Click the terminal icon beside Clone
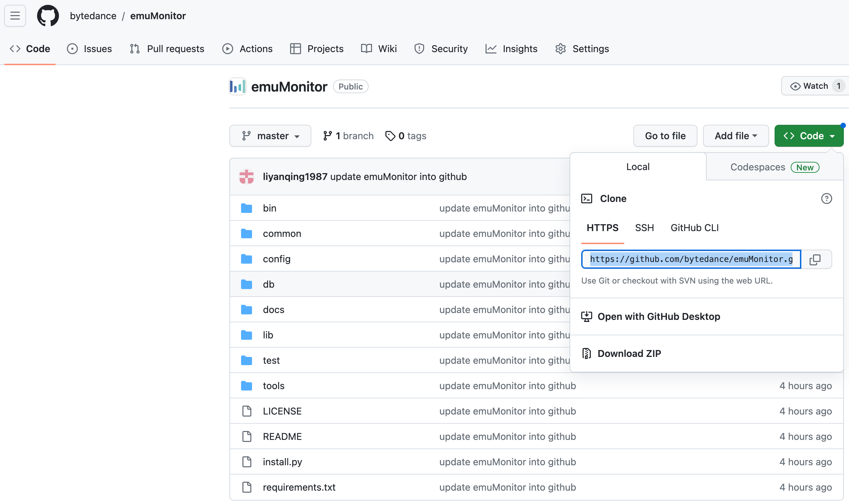This screenshot has width=849, height=504. click(x=587, y=199)
